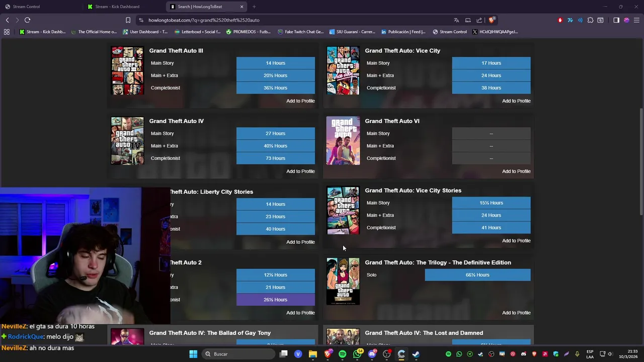
Task: Click the share page icon in address bar
Action: 479,20
